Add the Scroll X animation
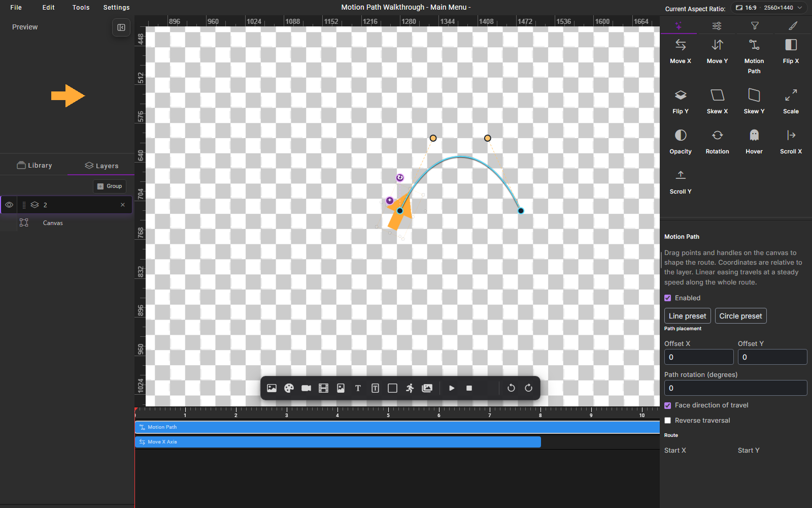The height and width of the screenshot is (508, 812). [x=791, y=142]
